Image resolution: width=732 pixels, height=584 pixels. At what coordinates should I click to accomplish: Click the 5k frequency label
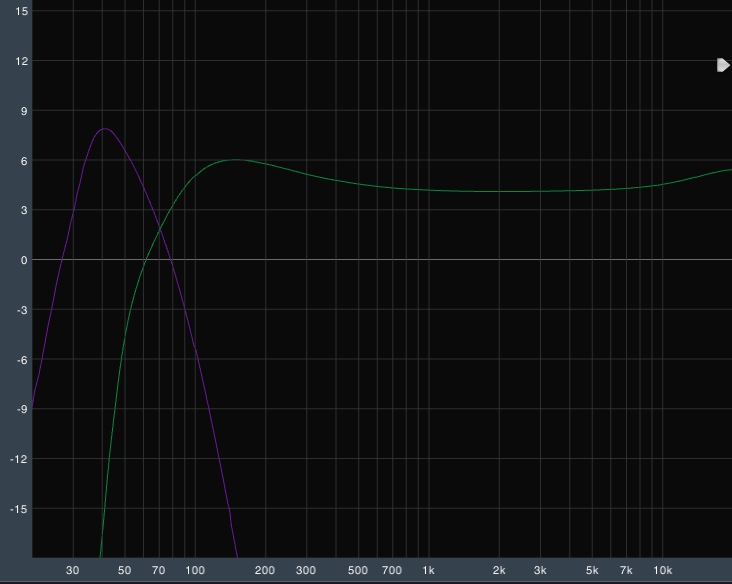click(592, 570)
